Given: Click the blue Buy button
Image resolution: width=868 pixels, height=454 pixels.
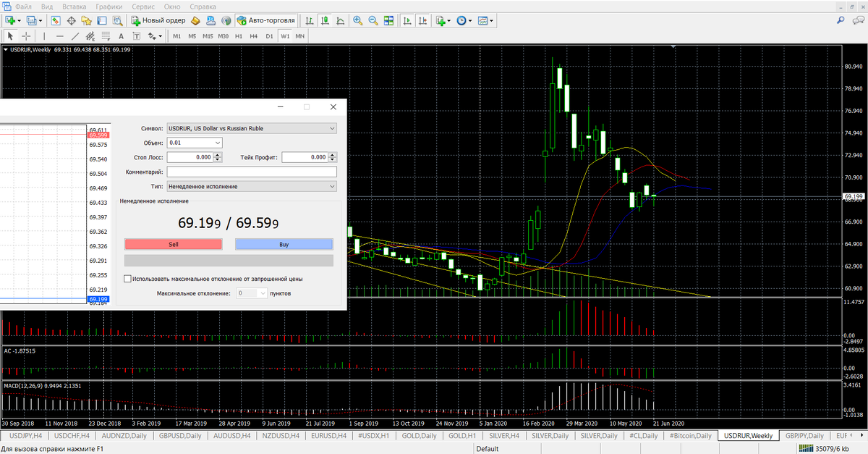Looking at the screenshot, I should tap(284, 245).
